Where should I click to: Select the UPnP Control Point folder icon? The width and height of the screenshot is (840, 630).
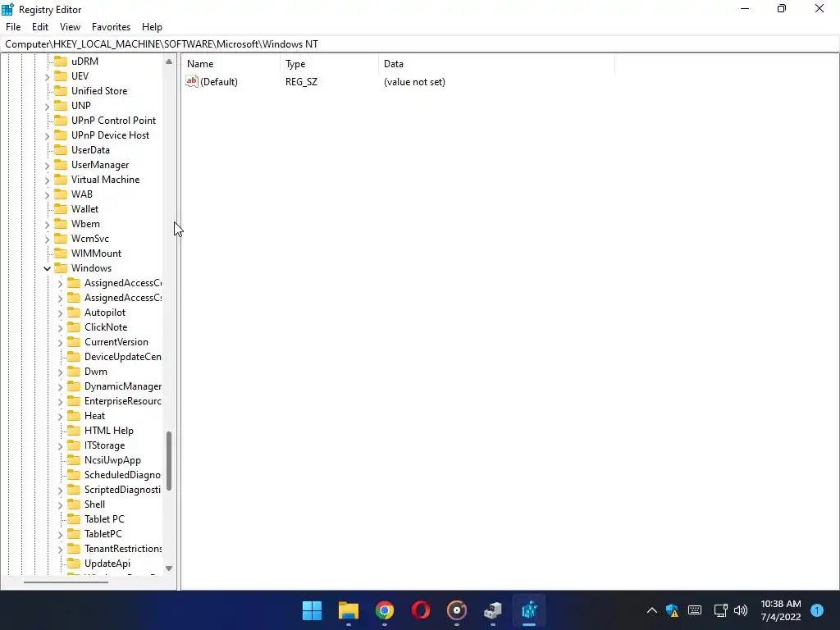click(x=61, y=120)
